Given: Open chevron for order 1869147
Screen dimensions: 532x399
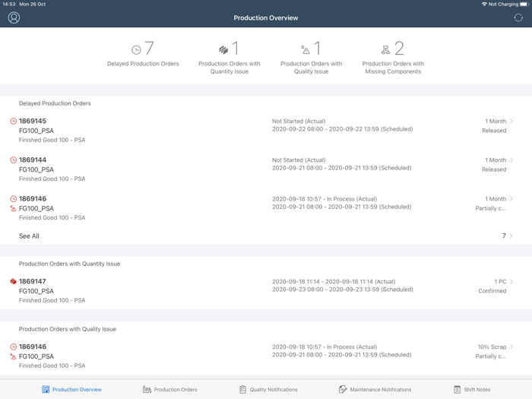Looking at the screenshot, I should tap(511, 282).
